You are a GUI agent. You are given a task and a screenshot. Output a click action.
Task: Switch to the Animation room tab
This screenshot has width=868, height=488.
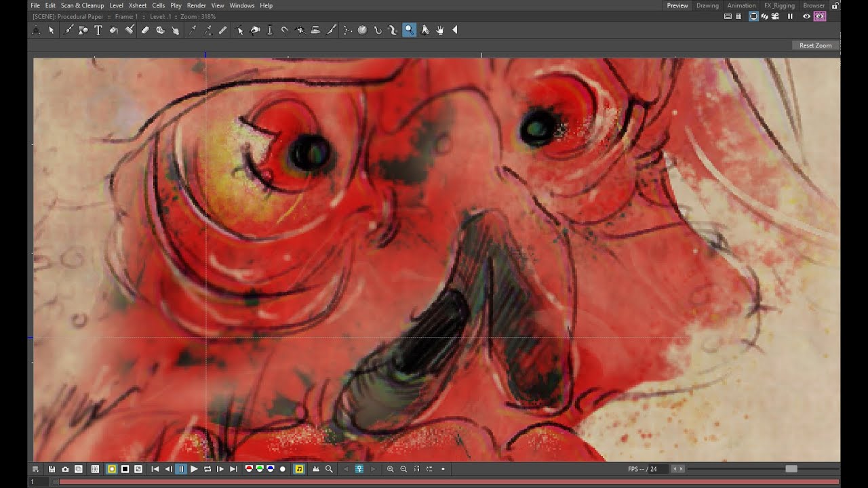tap(741, 5)
